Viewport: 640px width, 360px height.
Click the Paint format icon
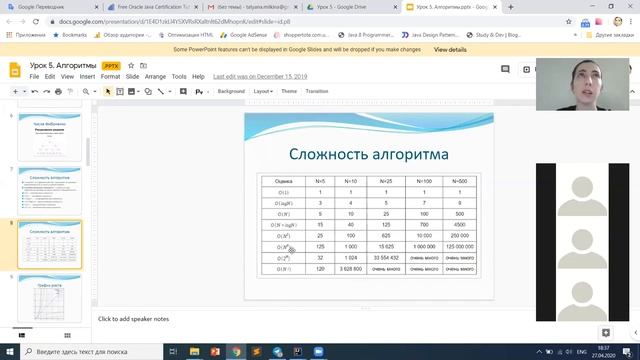tap(70, 91)
